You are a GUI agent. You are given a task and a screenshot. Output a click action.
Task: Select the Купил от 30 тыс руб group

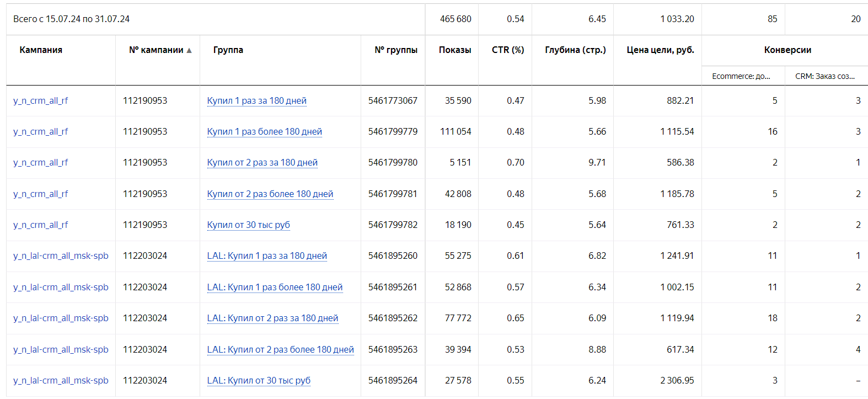[248, 225]
